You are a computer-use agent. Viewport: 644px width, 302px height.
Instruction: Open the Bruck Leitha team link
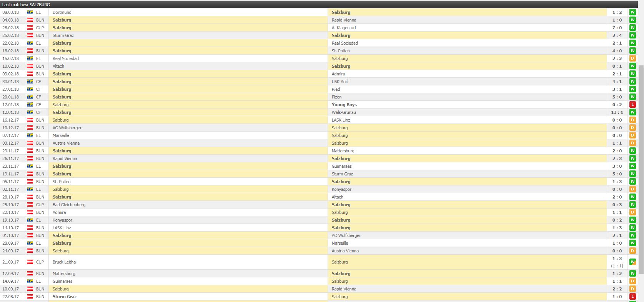(x=64, y=262)
